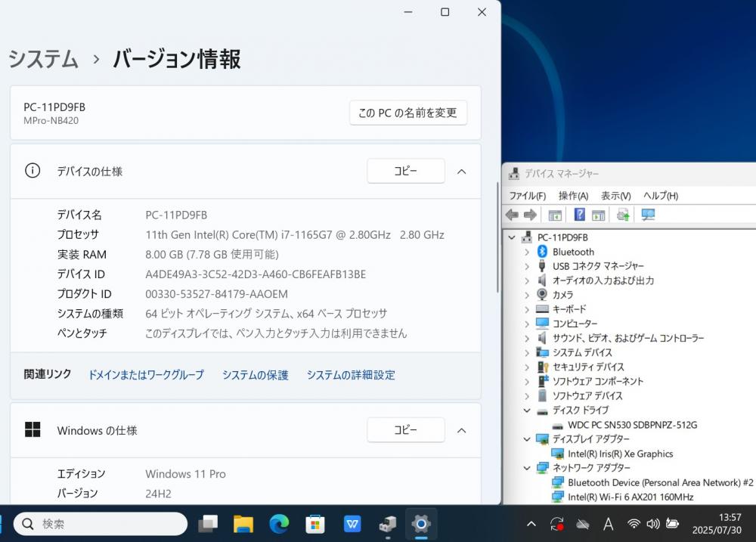Open the ヘルプ(H) menu
The height and width of the screenshot is (542, 756).
coord(661,196)
